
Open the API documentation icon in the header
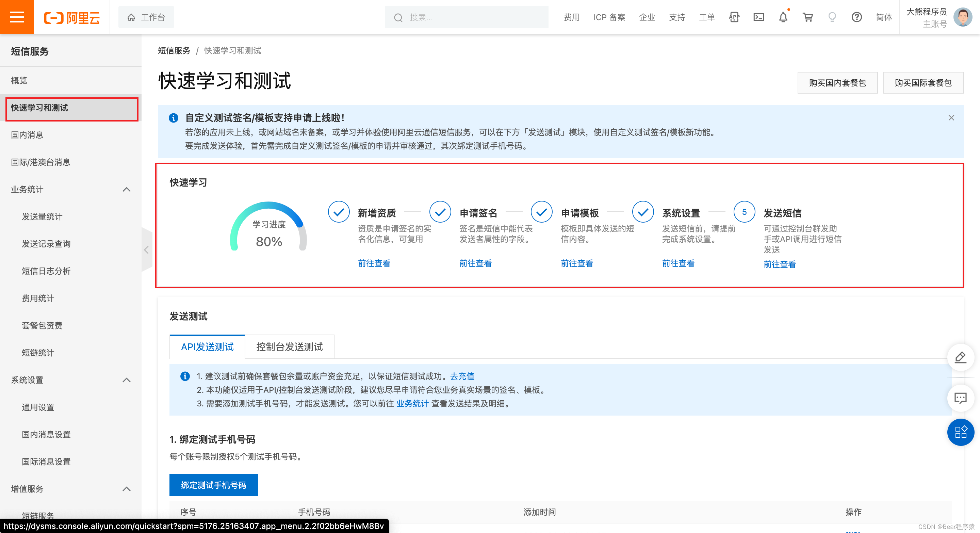pos(734,17)
